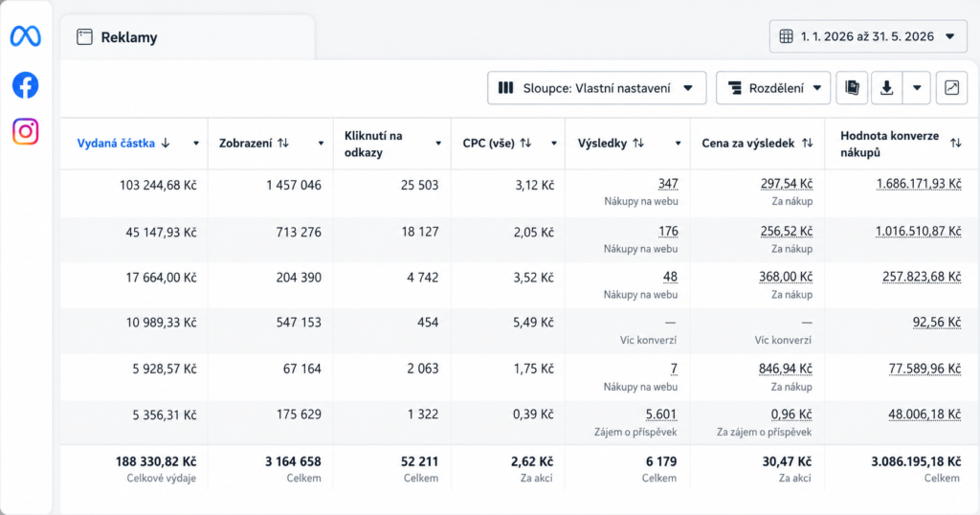Click the calendar icon in date range picker
The image size is (980, 515).
point(787,36)
